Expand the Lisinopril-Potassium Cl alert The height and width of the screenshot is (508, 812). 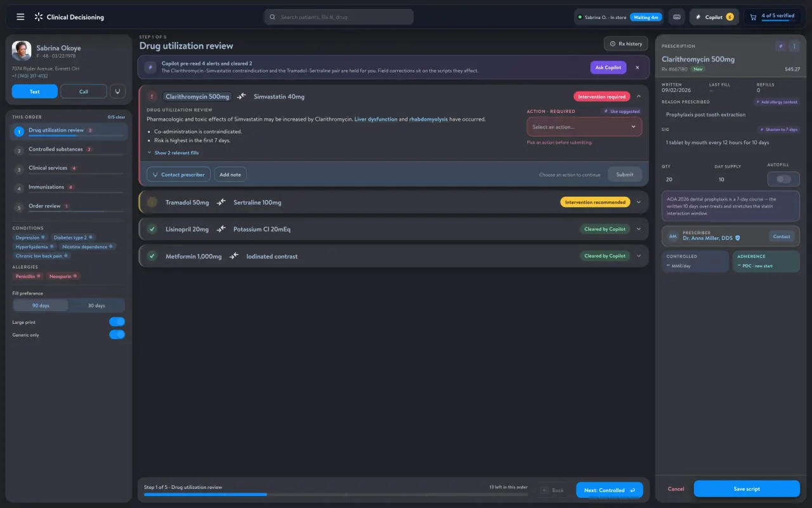pos(638,229)
